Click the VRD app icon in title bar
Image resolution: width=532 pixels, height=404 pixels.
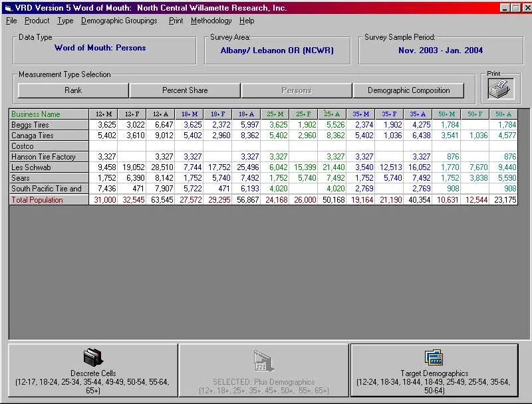[x=8, y=8]
